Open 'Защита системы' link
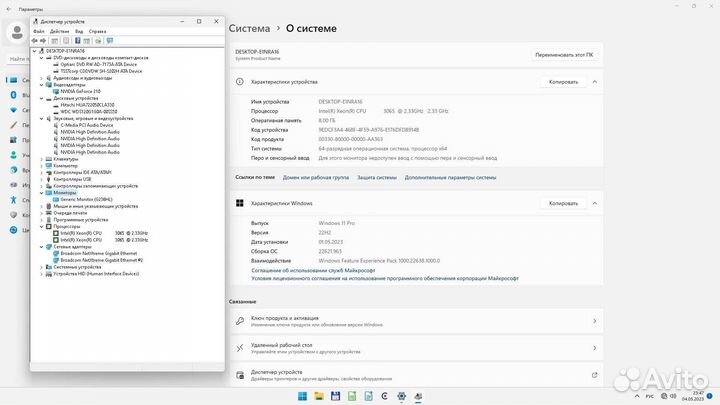 [377, 177]
